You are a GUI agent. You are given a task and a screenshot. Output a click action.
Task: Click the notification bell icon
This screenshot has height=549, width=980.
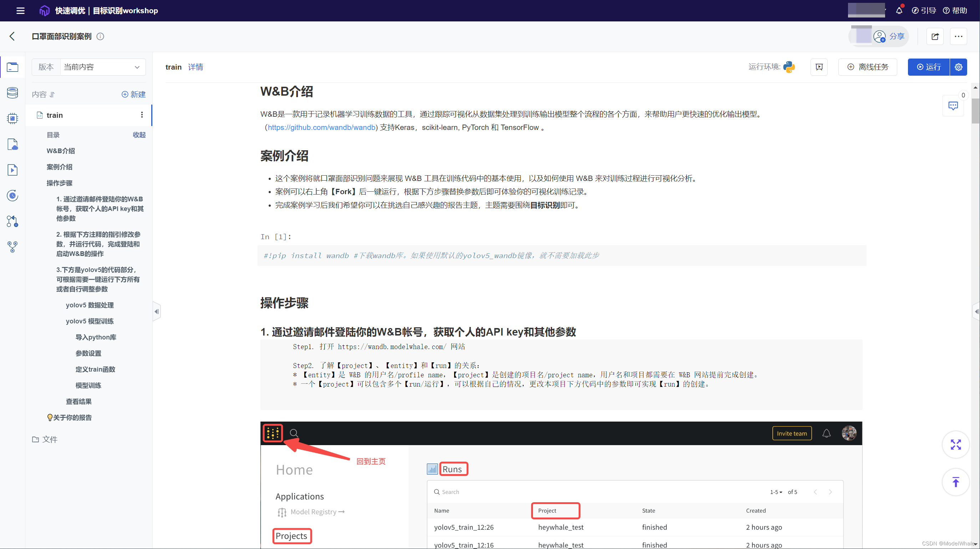(x=899, y=11)
